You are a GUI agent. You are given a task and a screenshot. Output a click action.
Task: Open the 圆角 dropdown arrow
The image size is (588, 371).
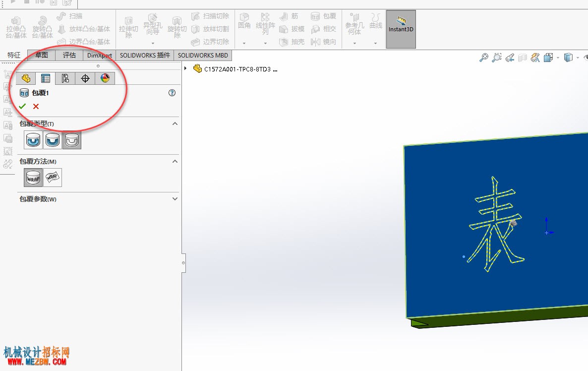pyautogui.click(x=244, y=44)
